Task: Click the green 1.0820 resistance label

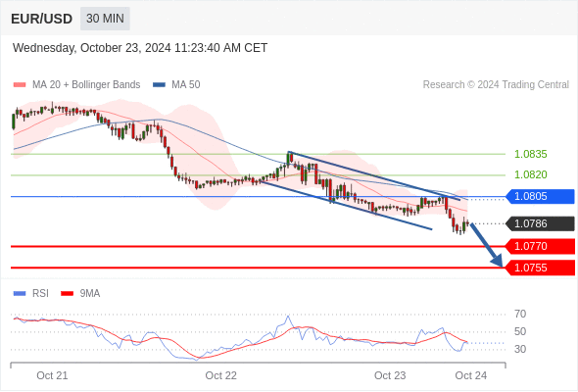Action: point(530,174)
